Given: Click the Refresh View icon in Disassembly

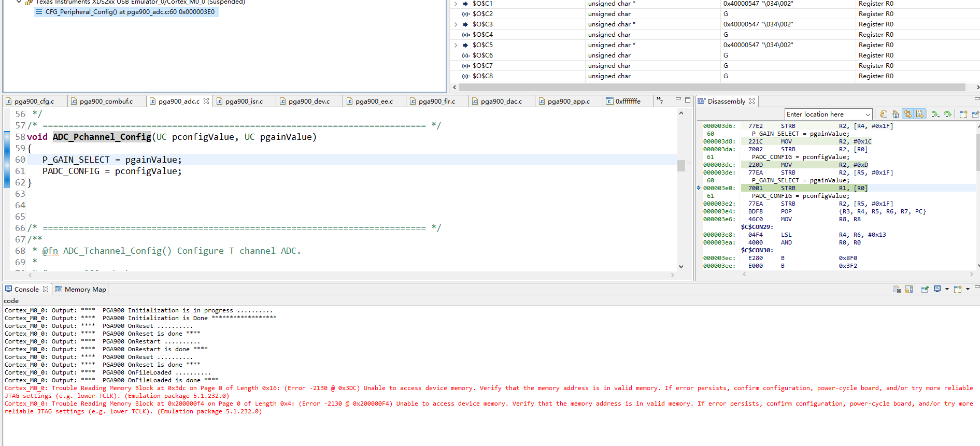Looking at the screenshot, I should (x=884, y=114).
